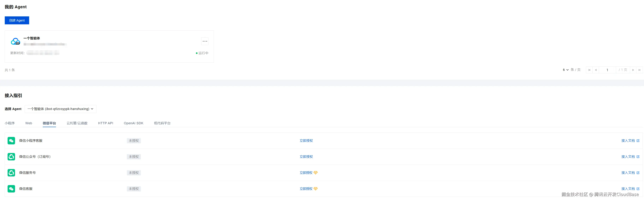Click the diamond icon beside 微信服务号 授权
The height and width of the screenshot is (202, 644).
coord(316,173)
